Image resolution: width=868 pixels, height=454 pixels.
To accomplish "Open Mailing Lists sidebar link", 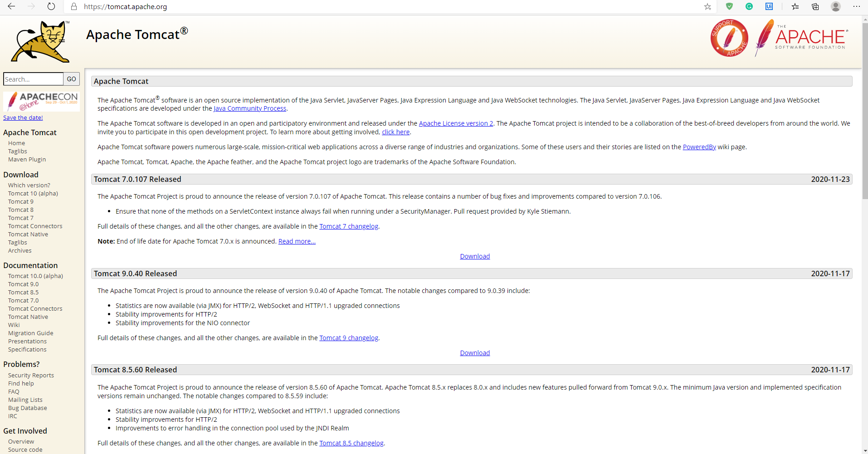I will tap(25, 400).
